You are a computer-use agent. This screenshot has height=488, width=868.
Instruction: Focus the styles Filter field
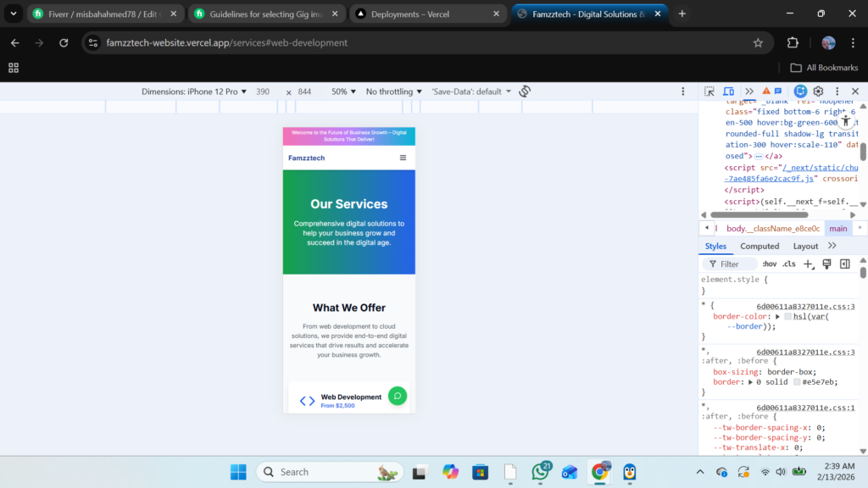coord(730,264)
